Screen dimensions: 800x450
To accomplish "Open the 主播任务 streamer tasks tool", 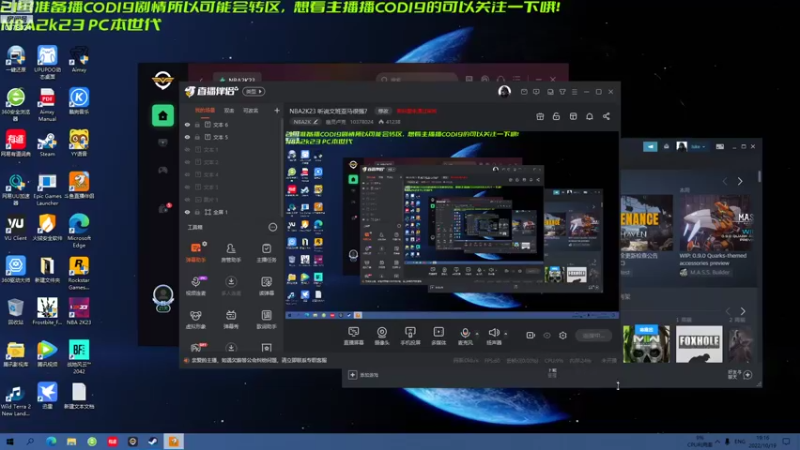I will [x=266, y=252].
